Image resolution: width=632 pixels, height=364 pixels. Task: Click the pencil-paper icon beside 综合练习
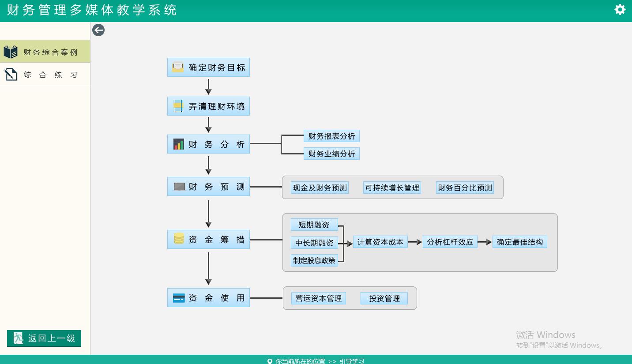(x=11, y=74)
